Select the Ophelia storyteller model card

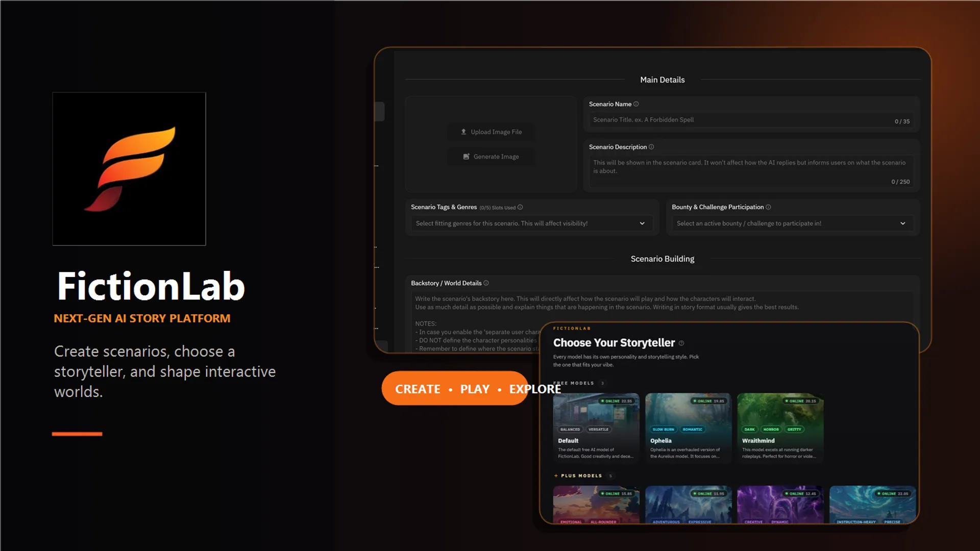pos(688,428)
